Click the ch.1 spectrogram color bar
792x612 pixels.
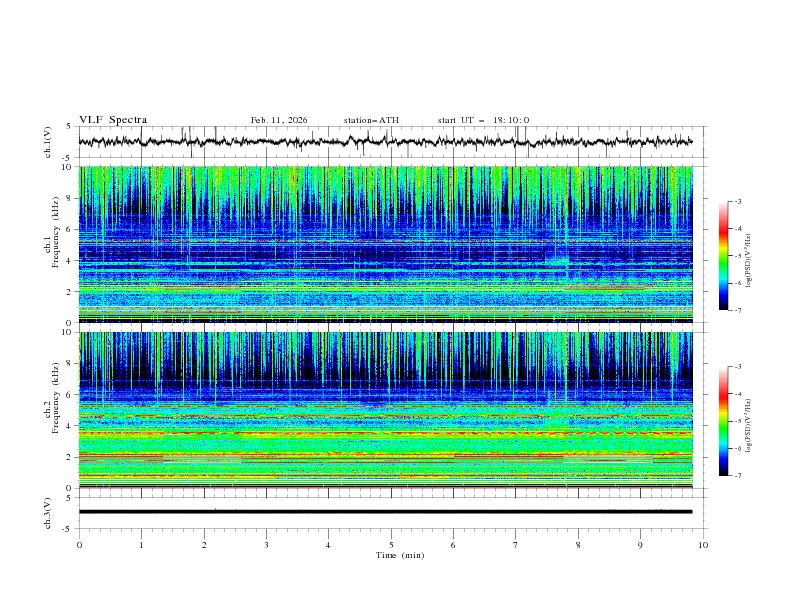point(723,256)
